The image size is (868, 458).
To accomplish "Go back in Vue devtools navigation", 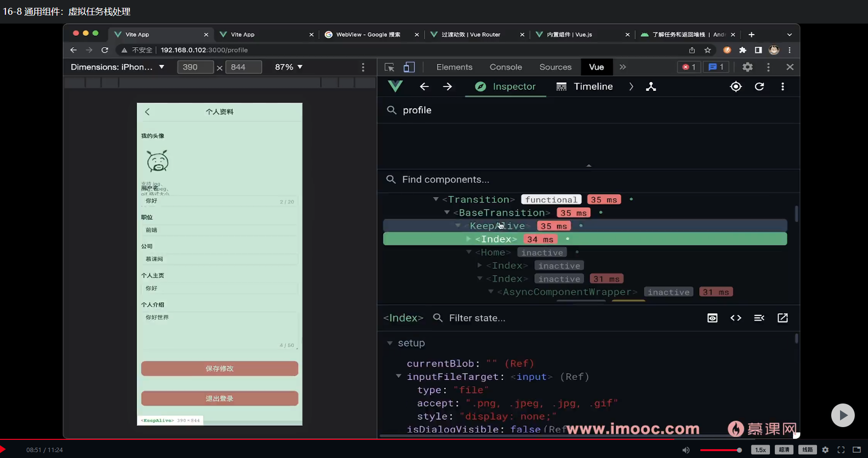I will tap(424, 86).
